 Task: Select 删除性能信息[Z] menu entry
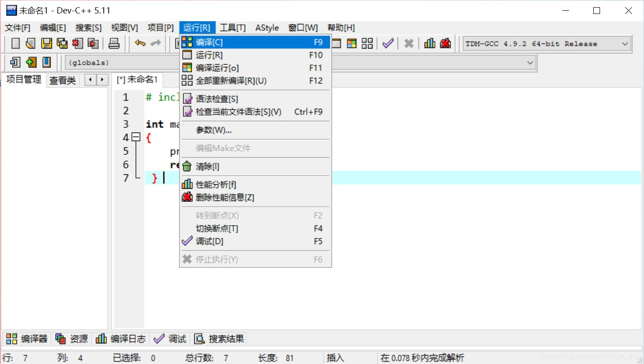point(255,197)
